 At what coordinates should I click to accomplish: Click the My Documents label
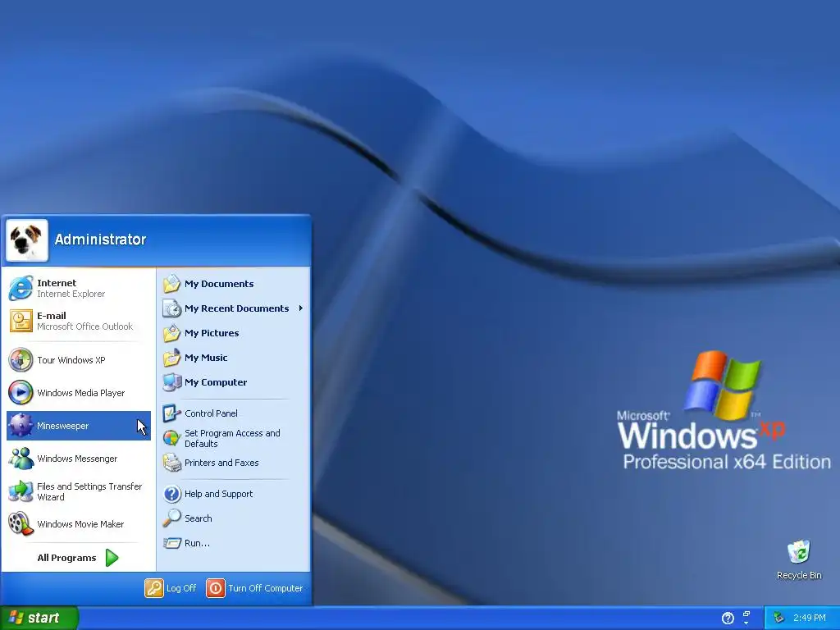[219, 284]
